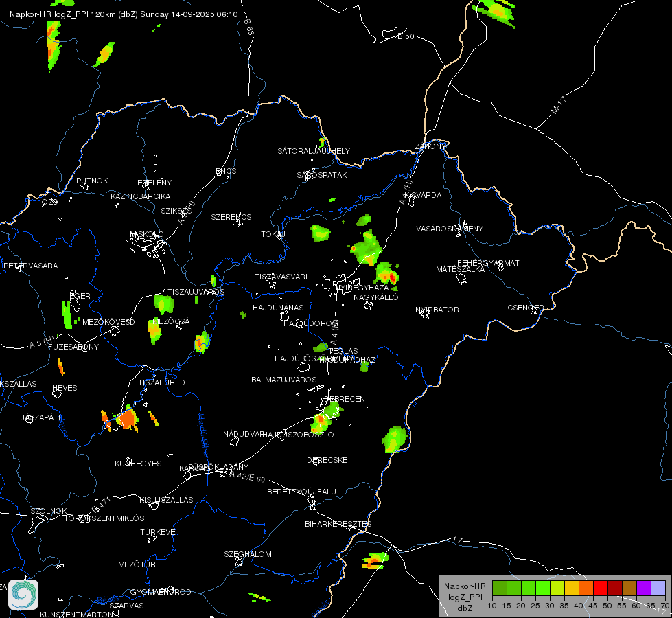
Task: Click the TÚRKEVE label
Action: coord(159,532)
